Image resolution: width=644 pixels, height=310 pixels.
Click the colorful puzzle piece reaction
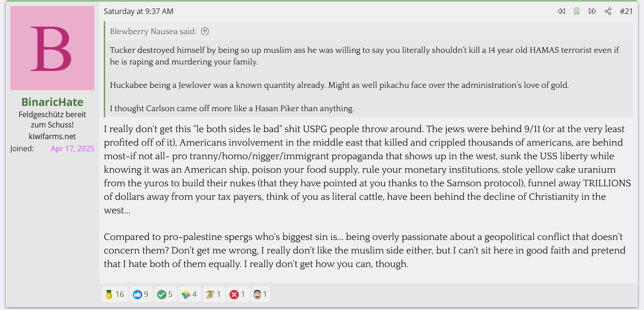coord(189,294)
